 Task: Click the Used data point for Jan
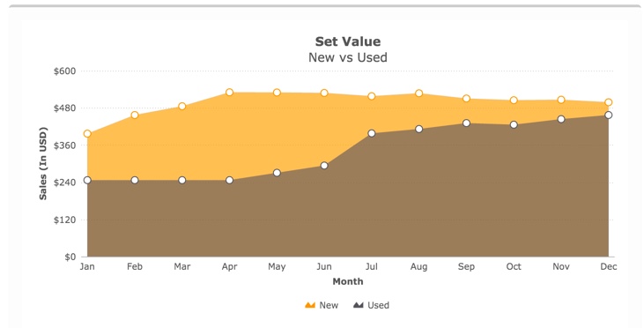[x=87, y=180]
